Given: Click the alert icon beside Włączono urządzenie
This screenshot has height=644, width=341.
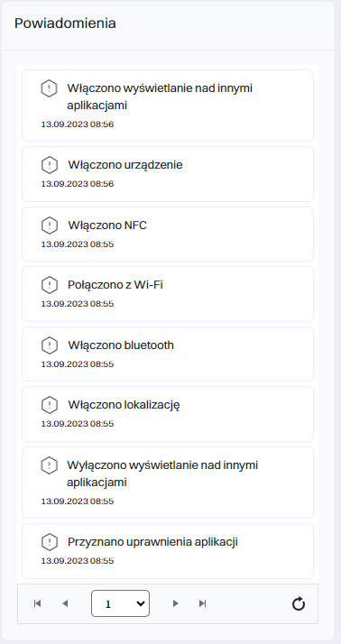Looking at the screenshot, I should coord(50,165).
